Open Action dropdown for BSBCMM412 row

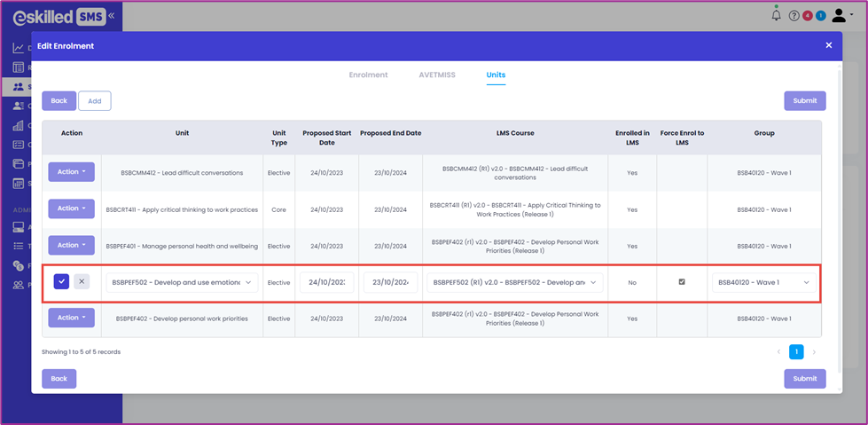tap(72, 172)
